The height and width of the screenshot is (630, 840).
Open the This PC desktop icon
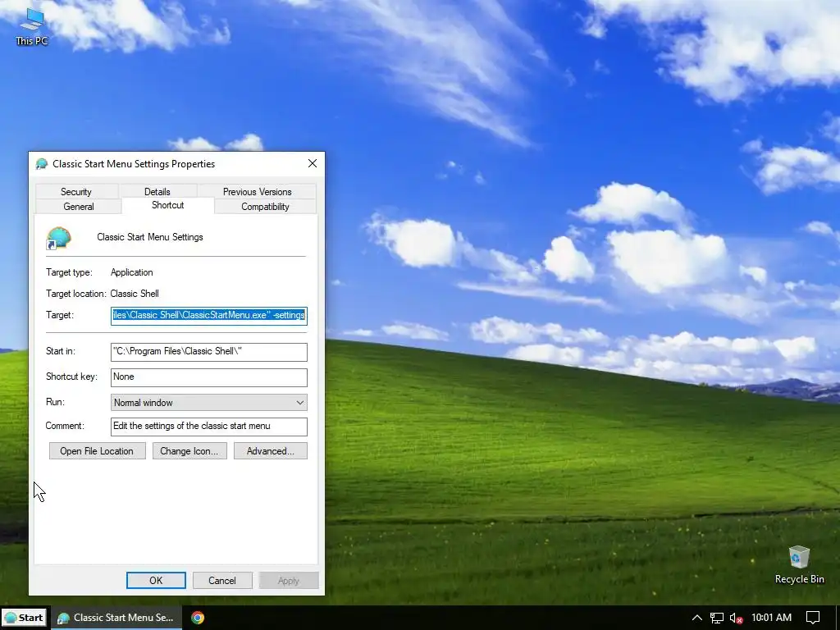(32, 25)
